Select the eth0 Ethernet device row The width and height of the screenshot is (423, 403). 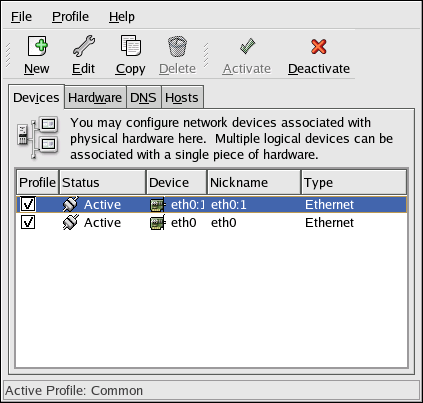[212, 222]
